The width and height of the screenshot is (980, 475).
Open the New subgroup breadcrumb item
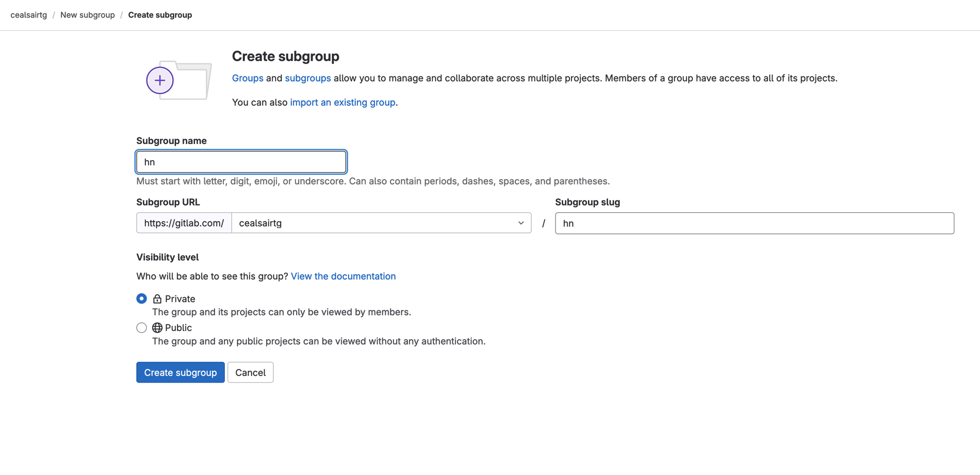pyautogui.click(x=88, y=15)
